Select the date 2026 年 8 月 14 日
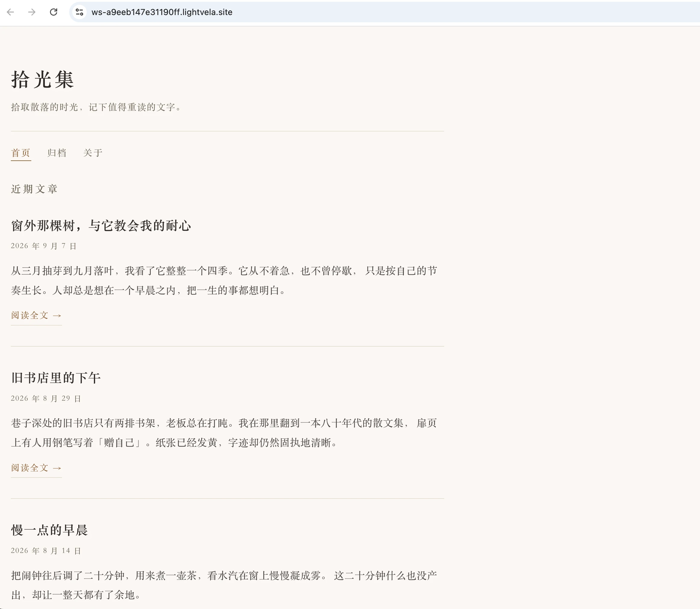 (46, 551)
